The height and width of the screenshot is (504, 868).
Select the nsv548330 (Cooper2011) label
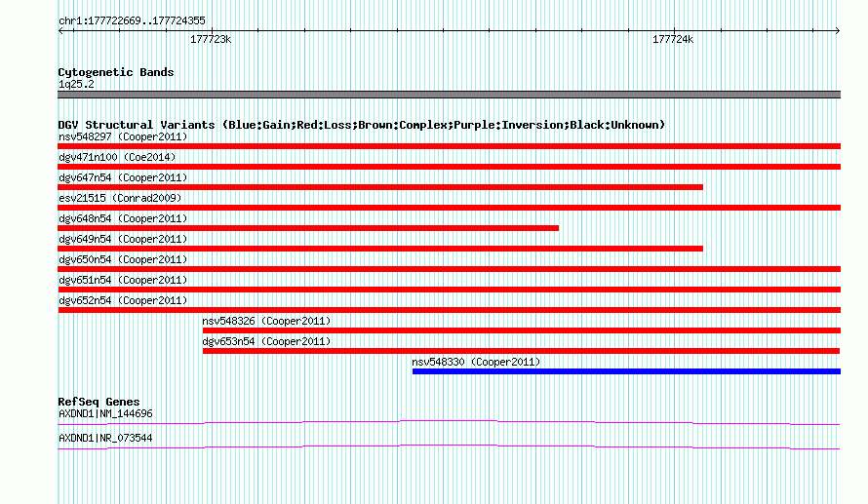coord(476,362)
